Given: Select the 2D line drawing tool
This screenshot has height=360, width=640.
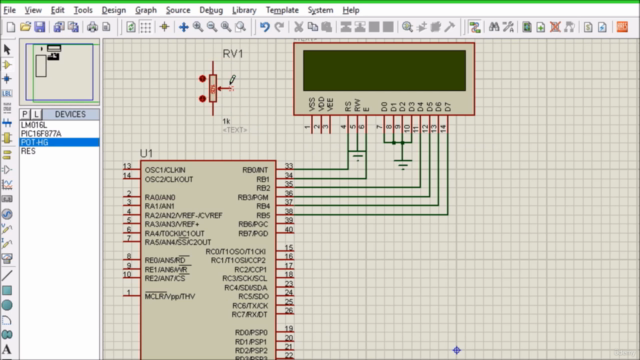Looking at the screenshot, I should pos(7,276).
